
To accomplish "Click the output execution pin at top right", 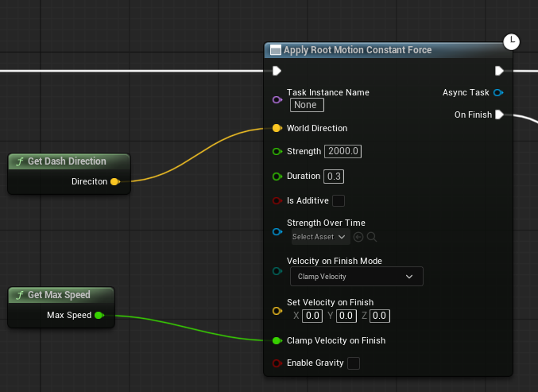I will pyautogui.click(x=499, y=71).
